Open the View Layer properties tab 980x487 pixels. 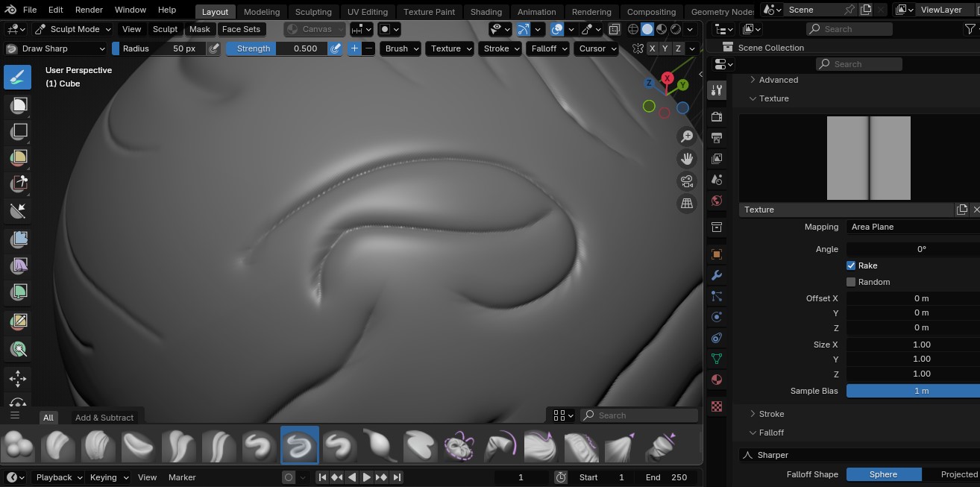(x=717, y=159)
